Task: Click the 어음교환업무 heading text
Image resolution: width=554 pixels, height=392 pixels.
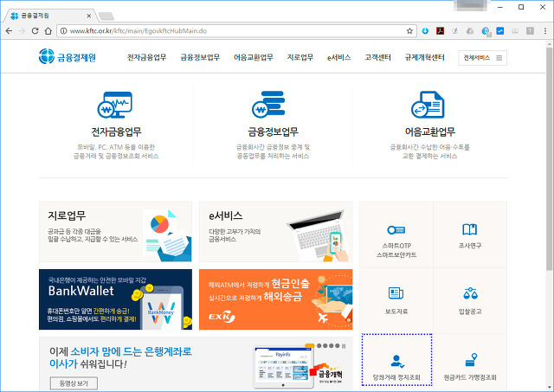Action: [x=430, y=132]
